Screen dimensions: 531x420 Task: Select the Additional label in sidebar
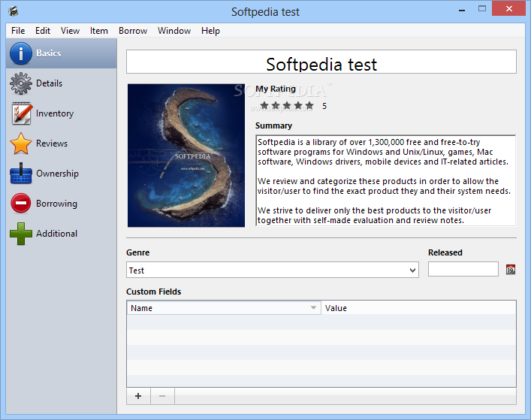click(56, 234)
